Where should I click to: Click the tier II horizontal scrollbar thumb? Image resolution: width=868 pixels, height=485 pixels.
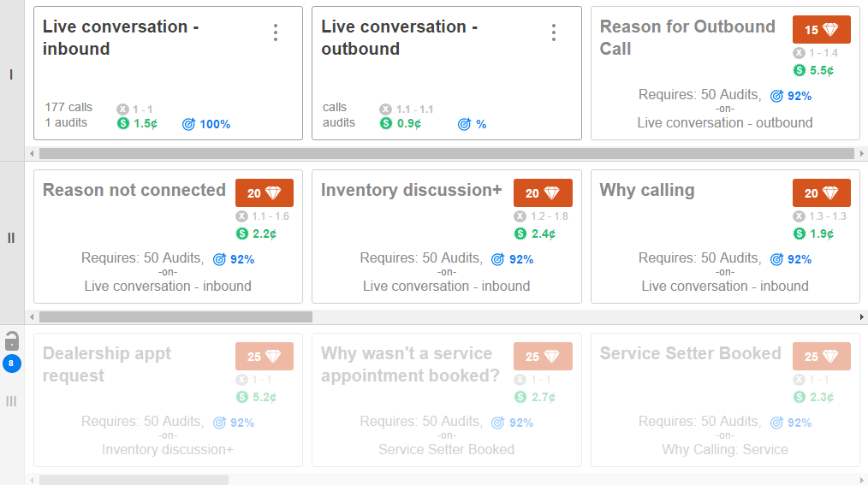(x=175, y=316)
